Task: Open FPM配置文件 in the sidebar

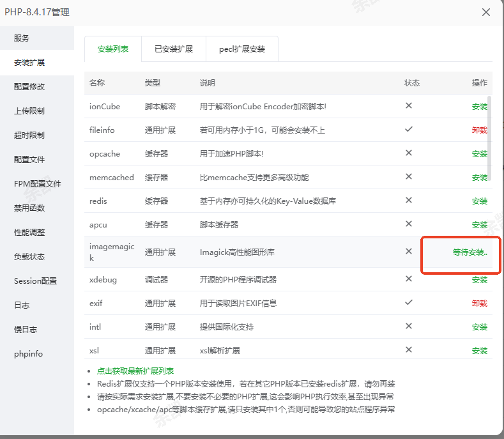Action: (x=37, y=183)
